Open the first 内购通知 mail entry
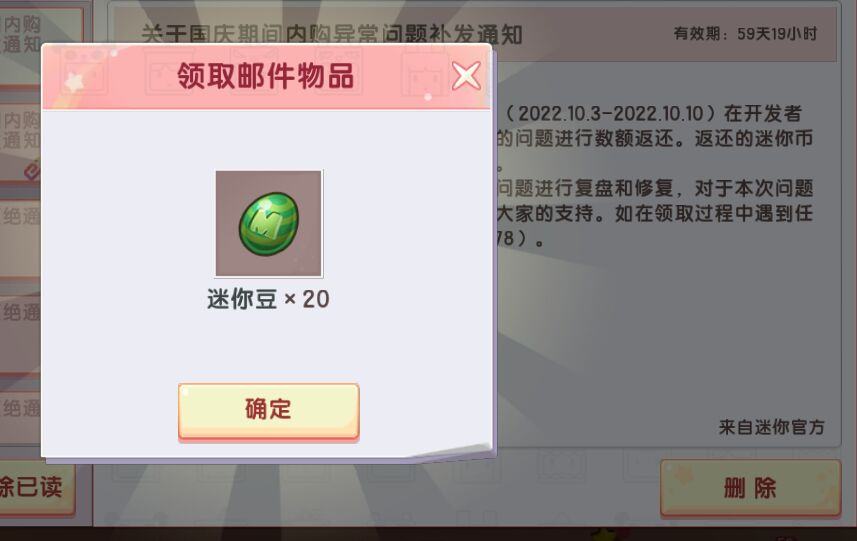The image size is (857, 541). point(21,34)
